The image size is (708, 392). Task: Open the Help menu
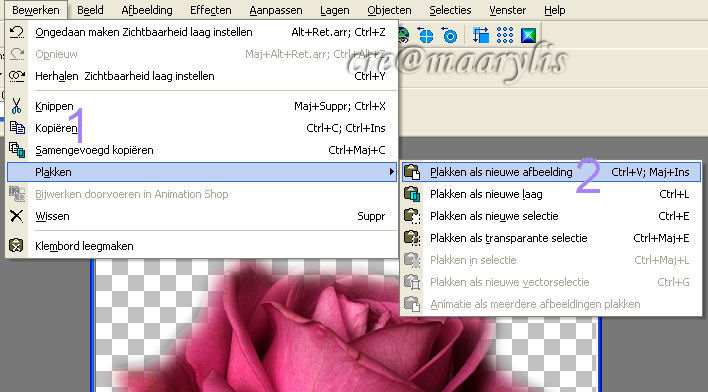pyautogui.click(x=554, y=10)
